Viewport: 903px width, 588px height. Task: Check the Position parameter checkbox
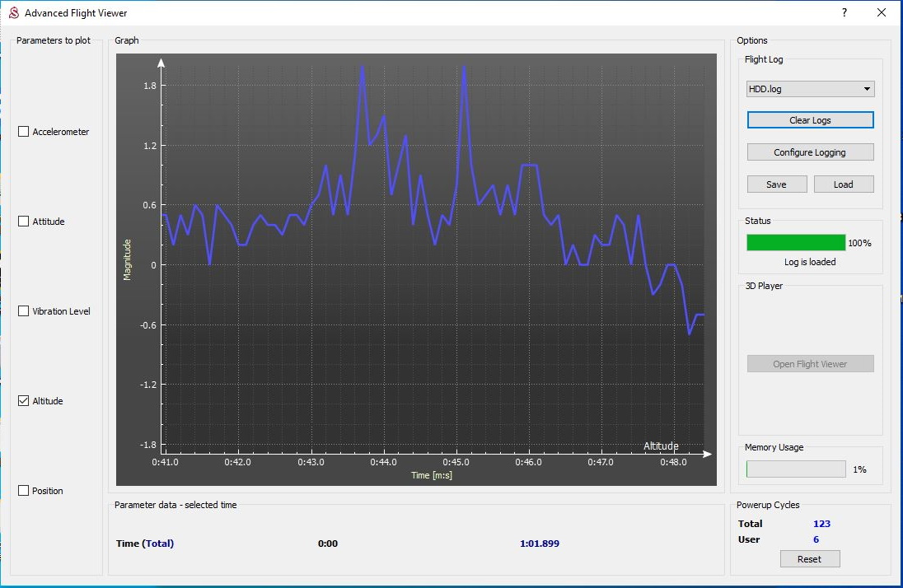(x=24, y=491)
